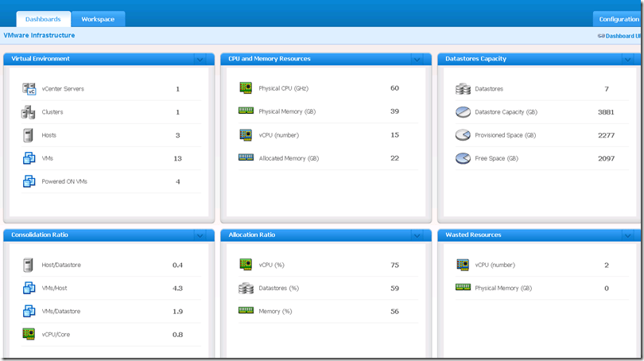Open the Configuration tab
644x361 pixels.
pos(618,19)
